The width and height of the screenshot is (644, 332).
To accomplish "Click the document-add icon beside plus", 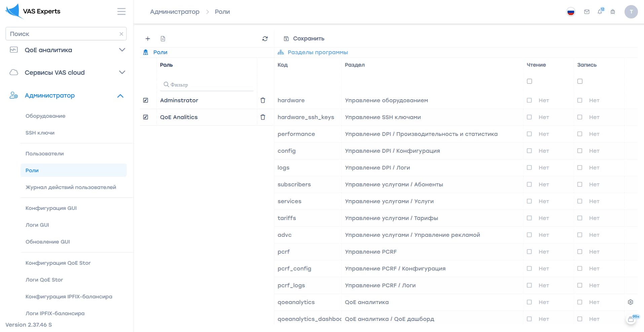I will (x=163, y=39).
